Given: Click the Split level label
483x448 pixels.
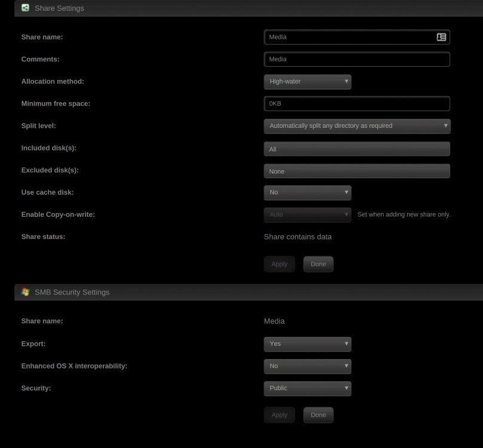Looking at the screenshot, I should 38,126.
